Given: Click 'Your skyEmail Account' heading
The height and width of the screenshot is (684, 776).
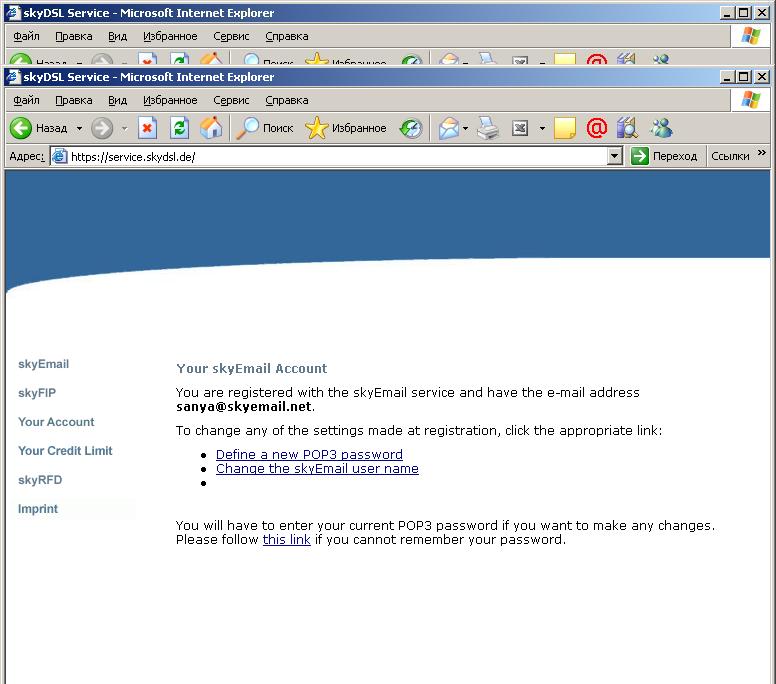Looking at the screenshot, I should tap(251, 369).
